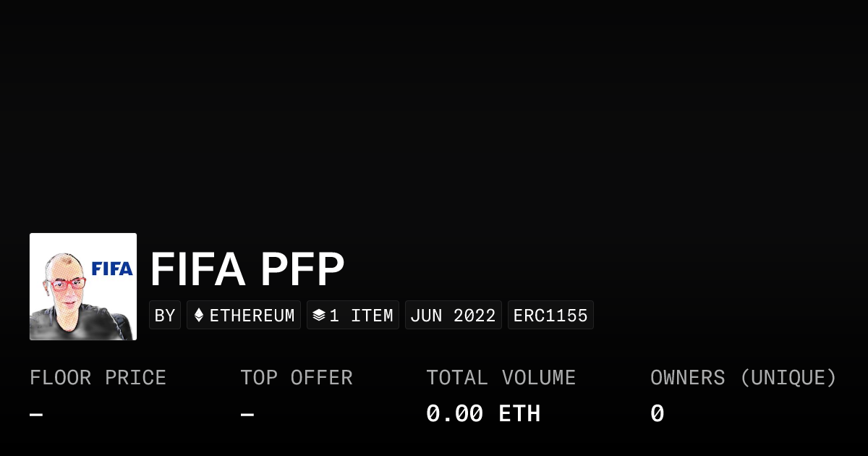Click the 1 ITEM count text
868x456 pixels.
click(x=361, y=316)
